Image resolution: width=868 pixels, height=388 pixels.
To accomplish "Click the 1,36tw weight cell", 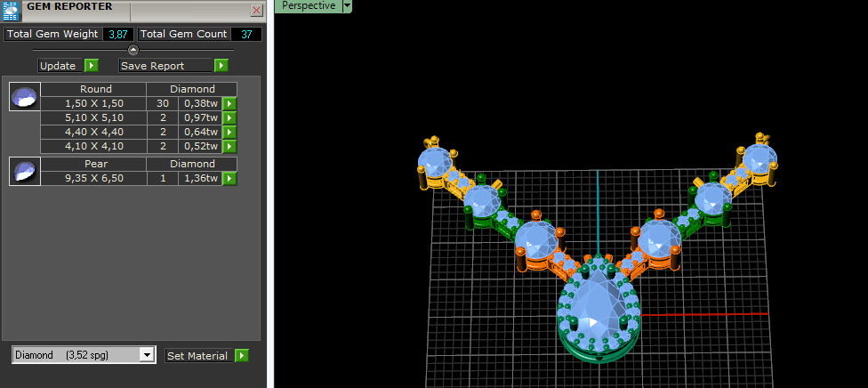I will [200, 179].
